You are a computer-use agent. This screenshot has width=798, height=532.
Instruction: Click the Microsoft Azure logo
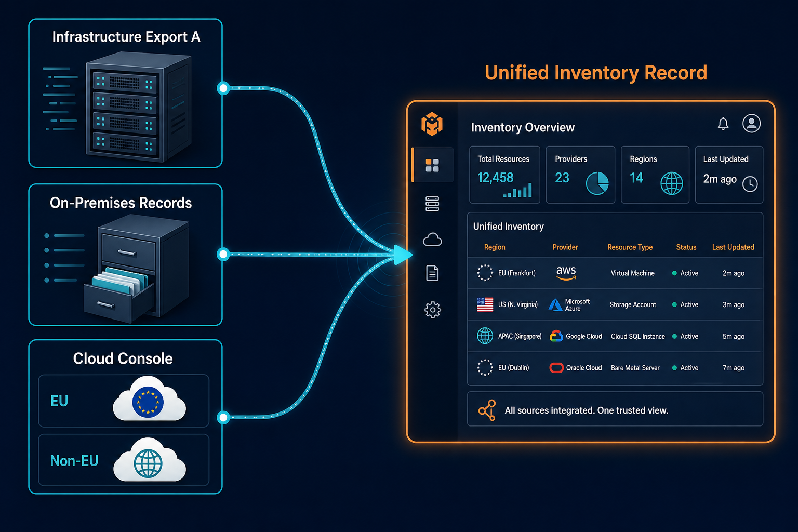point(569,305)
